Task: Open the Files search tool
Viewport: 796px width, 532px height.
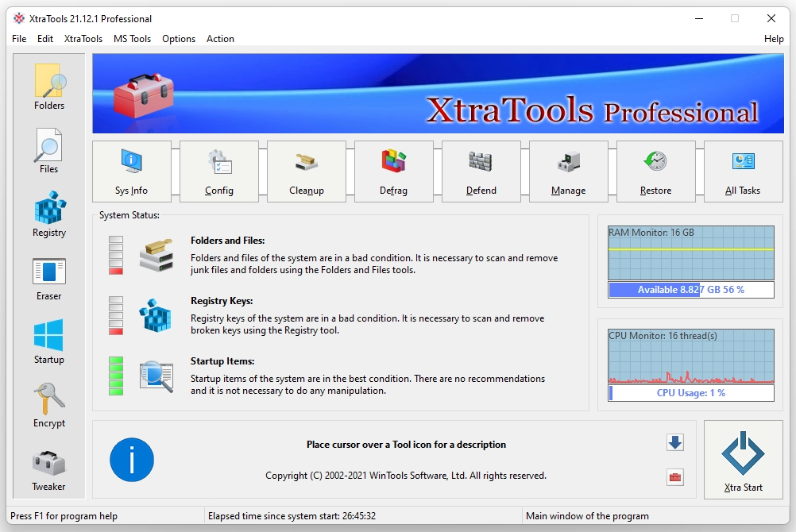Action: 49,150
